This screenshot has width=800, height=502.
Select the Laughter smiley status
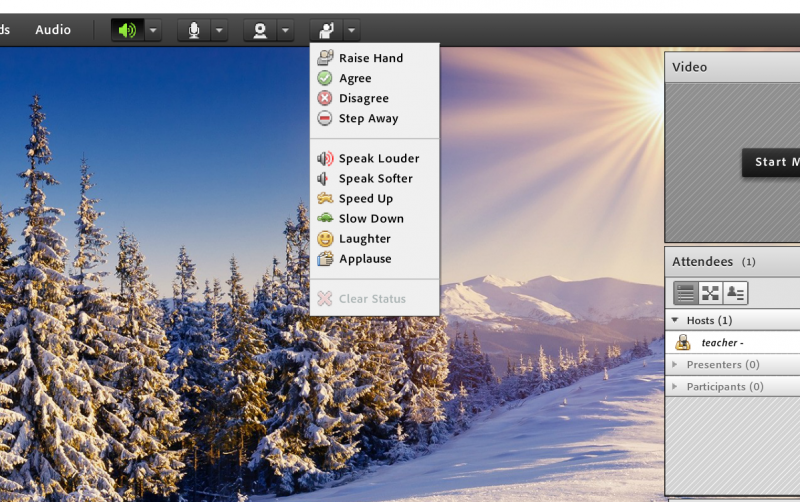pyautogui.click(x=364, y=238)
